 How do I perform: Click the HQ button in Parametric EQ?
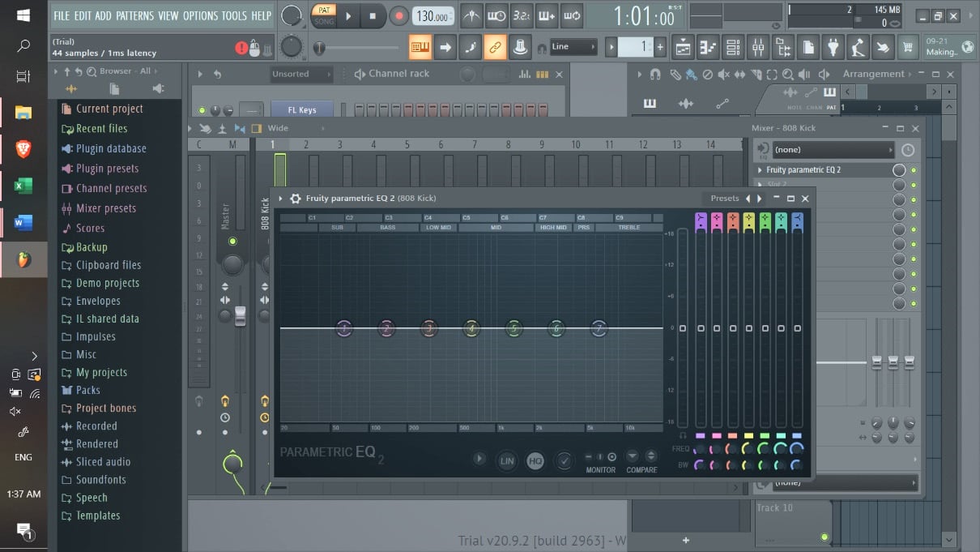tap(535, 461)
